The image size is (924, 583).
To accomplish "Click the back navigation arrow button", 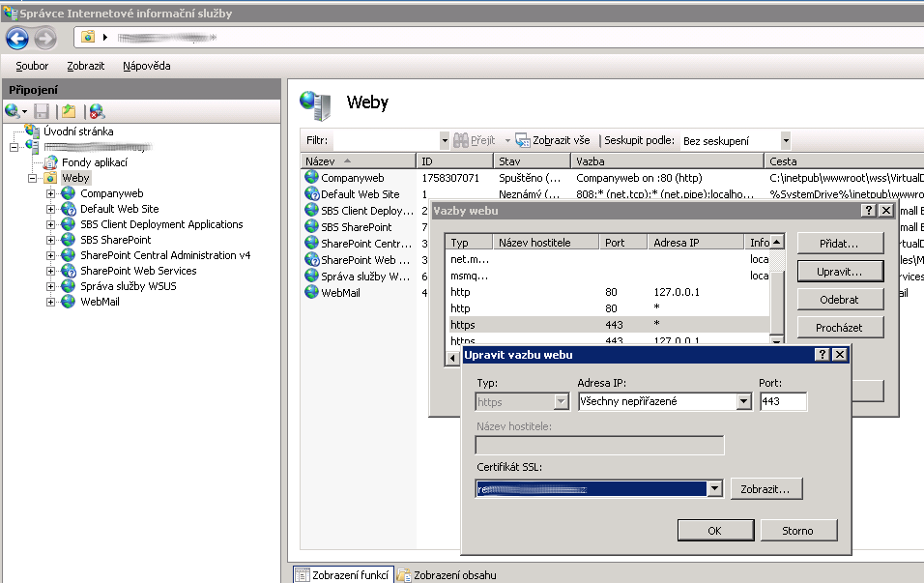I will pyautogui.click(x=17, y=38).
